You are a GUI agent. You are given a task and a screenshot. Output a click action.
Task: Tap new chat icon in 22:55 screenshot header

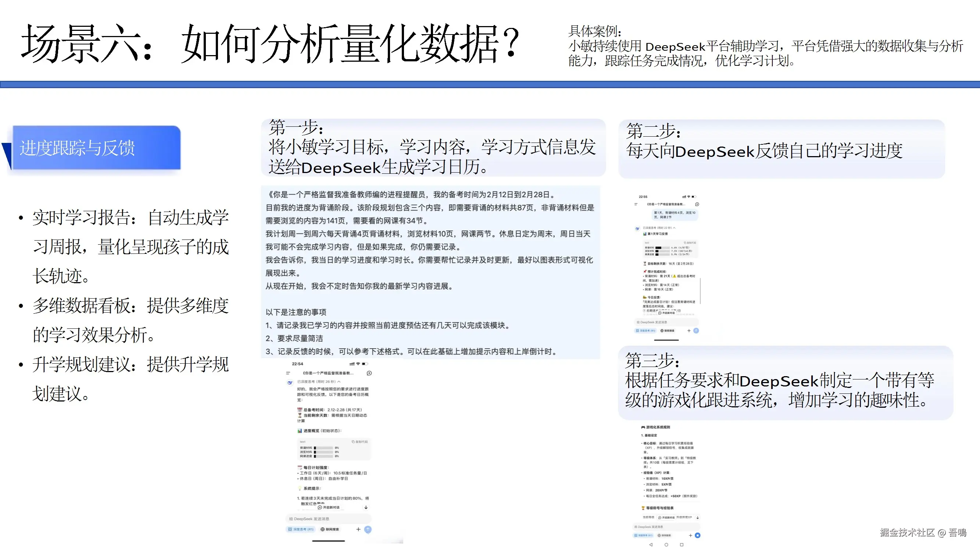[x=697, y=204]
